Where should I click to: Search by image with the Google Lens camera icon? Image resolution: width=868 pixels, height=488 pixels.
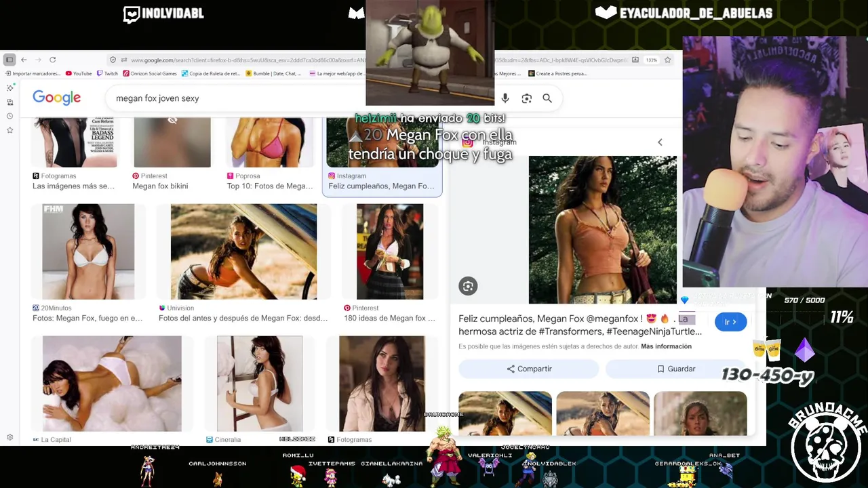click(526, 98)
